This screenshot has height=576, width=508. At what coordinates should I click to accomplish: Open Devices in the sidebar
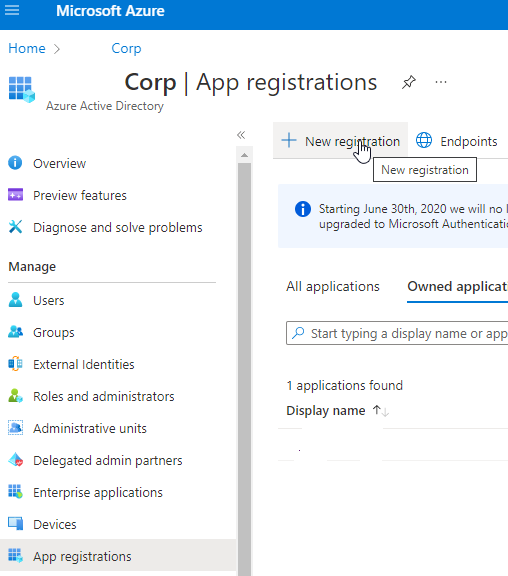(55, 525)
